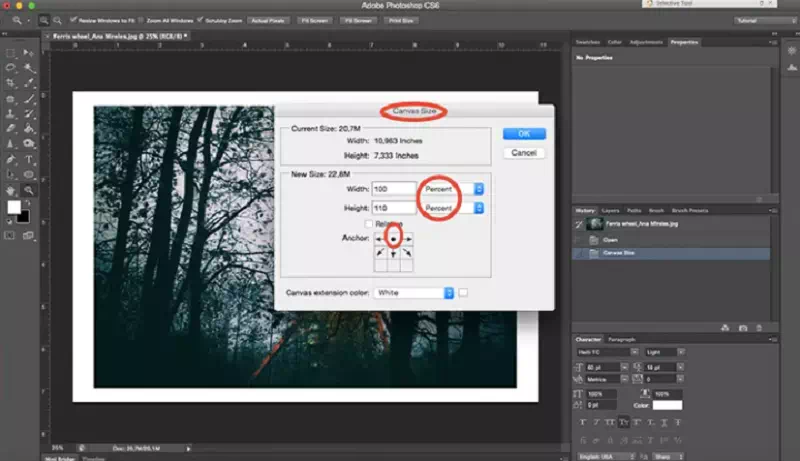The height and width of the screenshot is (461, 800).
Task: Open font size dropdown arrow
Action: click(x=624, y=367)
